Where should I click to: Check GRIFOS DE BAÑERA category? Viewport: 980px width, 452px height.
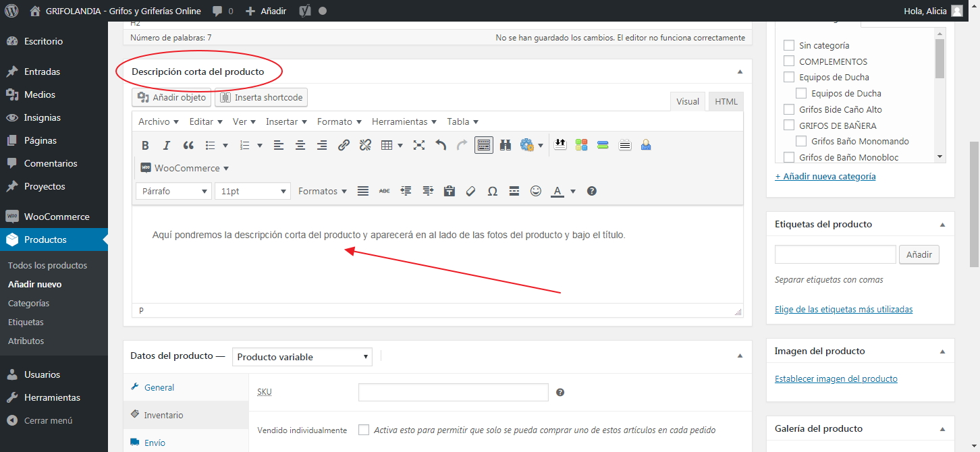click(x=788, y=125)
